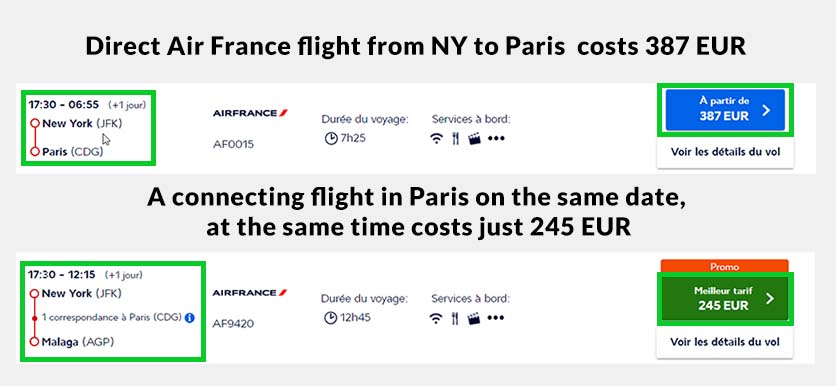This screenshot has height=386, width=836.
Task: Click the chevron arrow on the 387 EUR button
Action: pos(766,110)
